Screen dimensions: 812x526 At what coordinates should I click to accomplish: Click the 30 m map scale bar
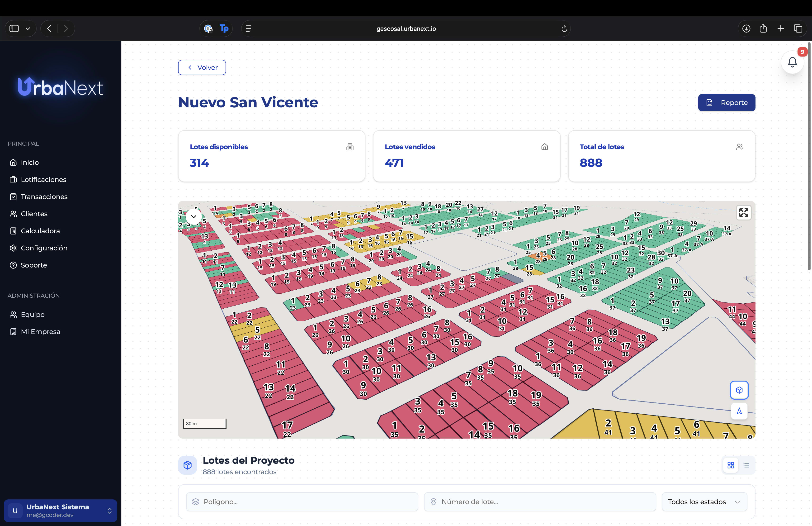click(204, 424)
